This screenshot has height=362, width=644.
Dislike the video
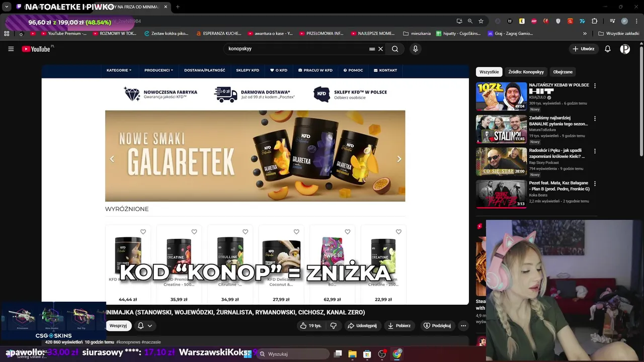(x=333, y=326)
